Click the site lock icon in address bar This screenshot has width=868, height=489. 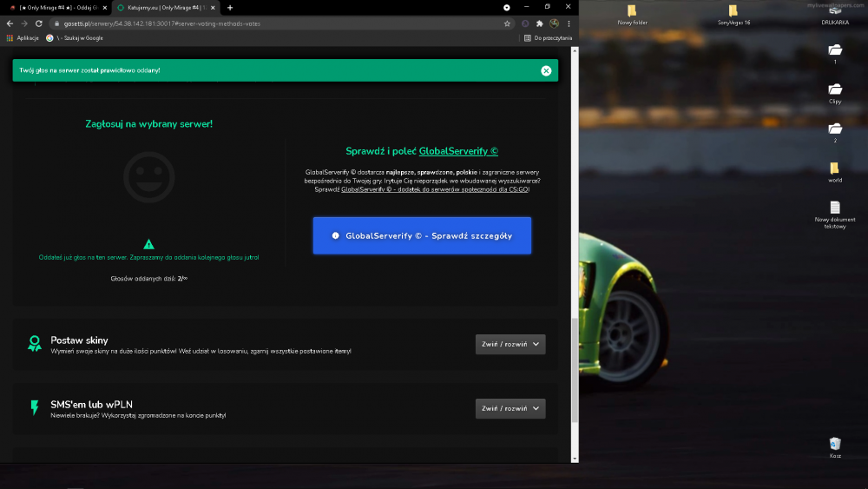click(x=56, y=23)
